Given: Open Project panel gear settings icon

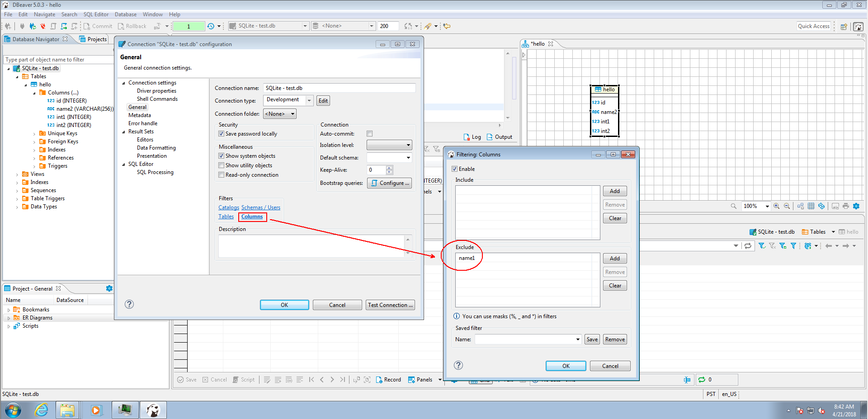Looking at the screenshot, I should click(109, 288).
